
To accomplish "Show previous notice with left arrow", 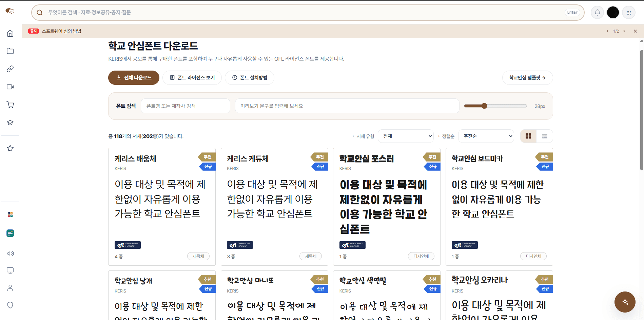I will pyautogui.click(x=607, y=31).
